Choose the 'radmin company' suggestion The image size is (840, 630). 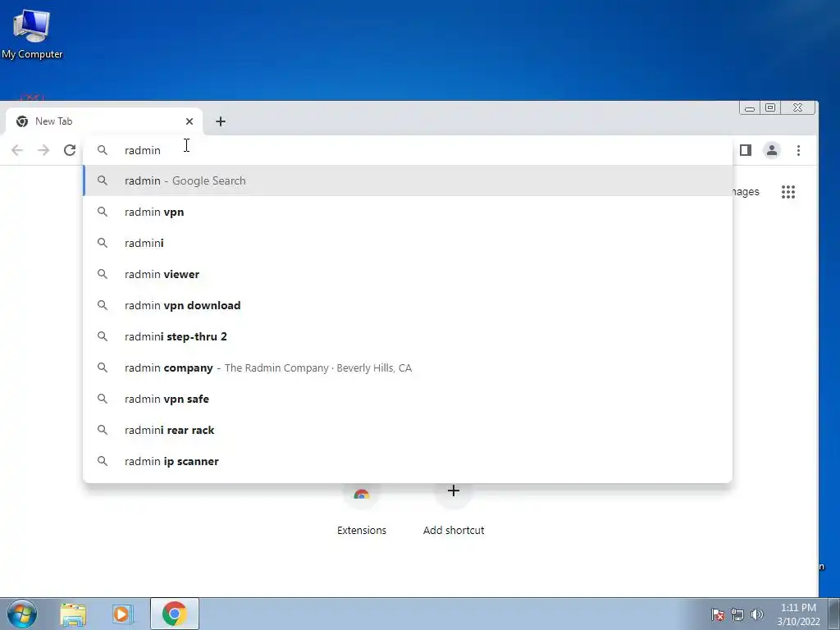(408, 368)
